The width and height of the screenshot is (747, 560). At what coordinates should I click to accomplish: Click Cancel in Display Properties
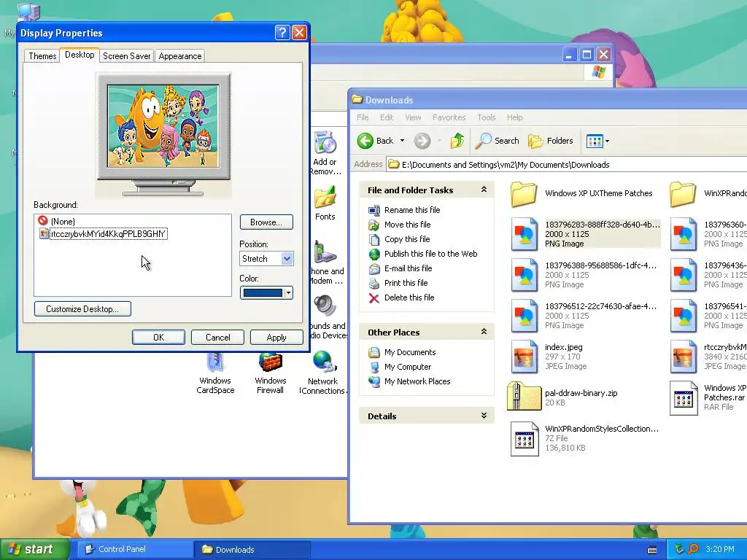click(x=217, y=337)
